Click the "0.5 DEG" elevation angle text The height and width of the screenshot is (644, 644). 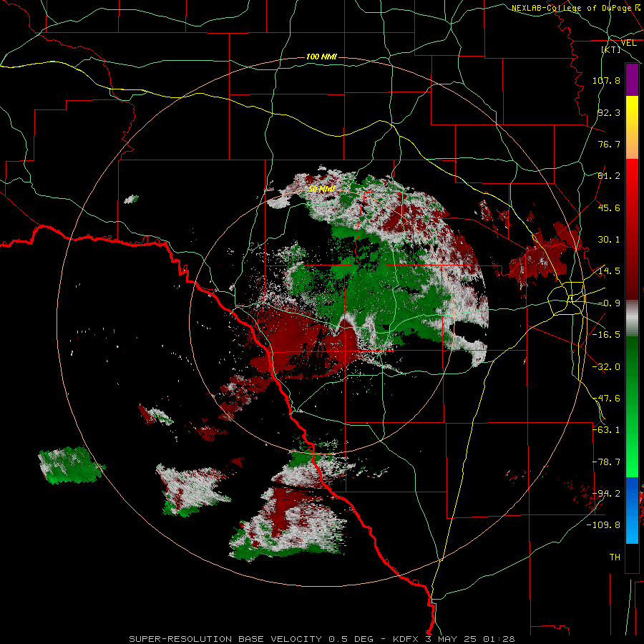[351, 639]
